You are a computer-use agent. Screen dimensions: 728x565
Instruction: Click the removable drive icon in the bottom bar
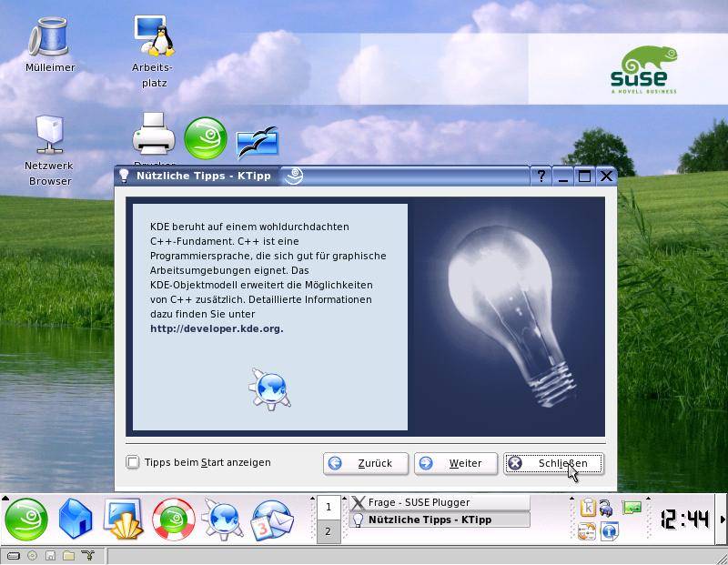pos(13,555)
